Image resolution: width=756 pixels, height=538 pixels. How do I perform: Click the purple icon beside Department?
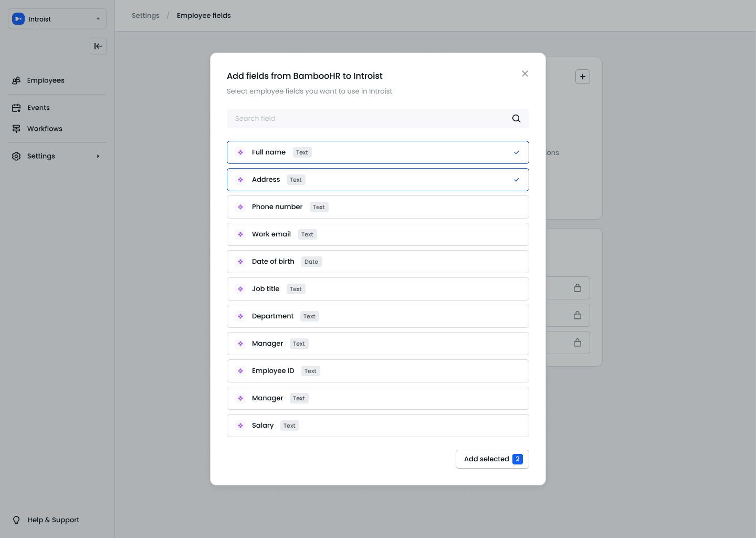240,316
